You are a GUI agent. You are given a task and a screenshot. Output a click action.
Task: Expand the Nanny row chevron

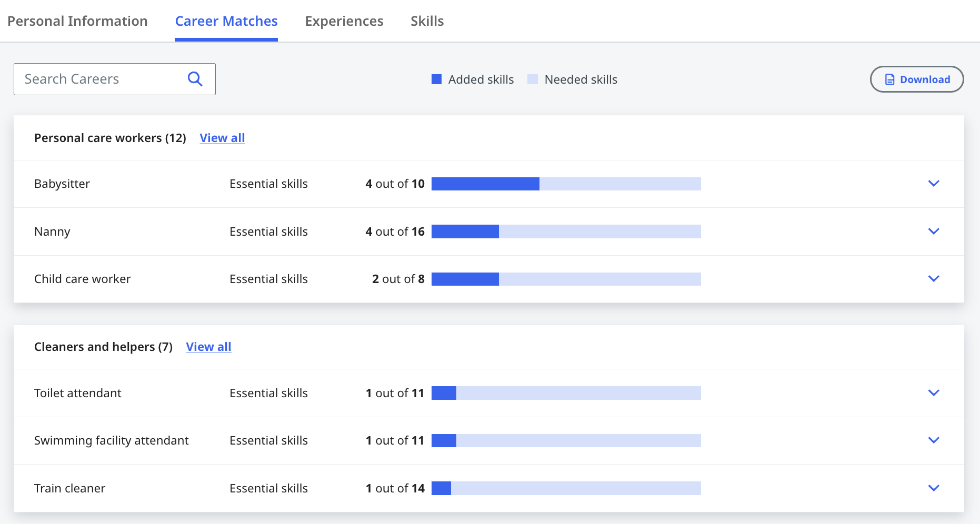click(x=934, y=231)
